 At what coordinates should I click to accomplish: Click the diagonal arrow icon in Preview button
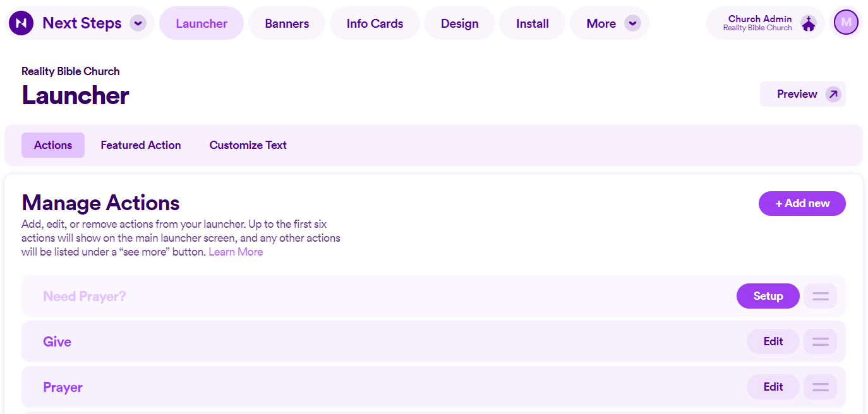point(832,93)
